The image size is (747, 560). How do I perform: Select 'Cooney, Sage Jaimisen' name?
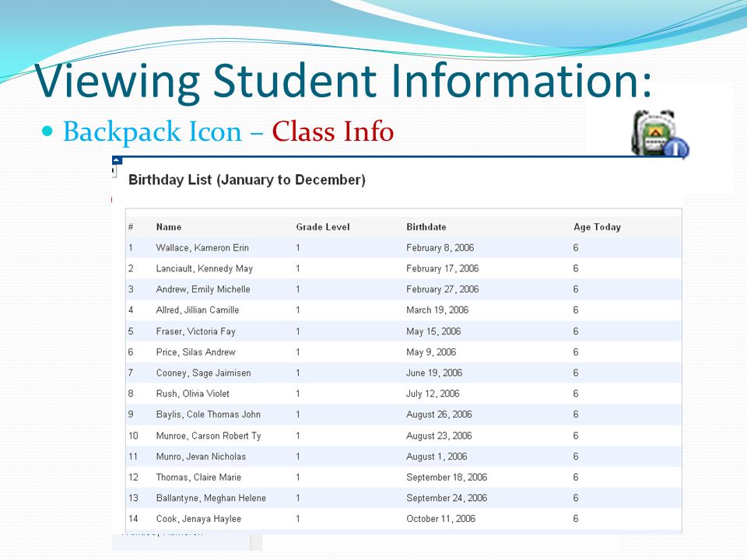203,373
